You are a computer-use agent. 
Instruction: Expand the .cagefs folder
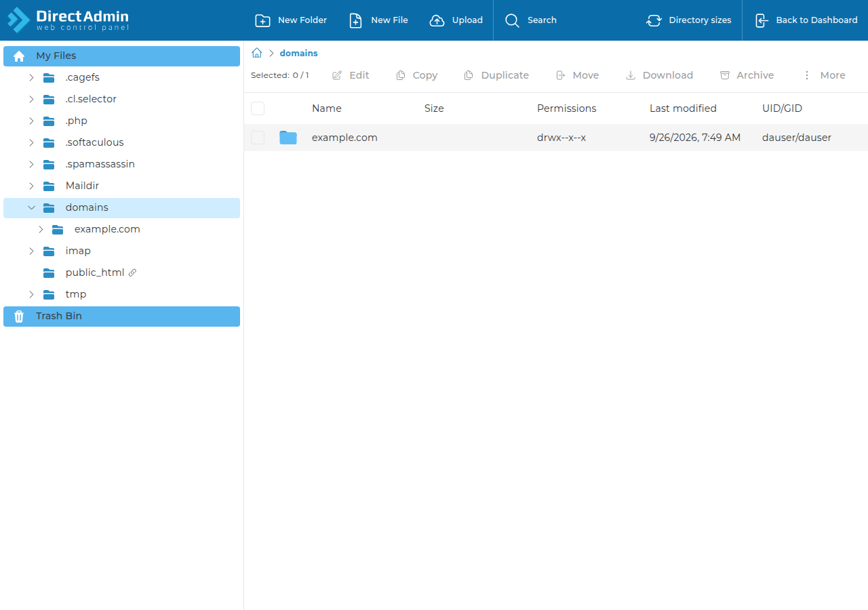pyautogui.click(x=31, y=77)
